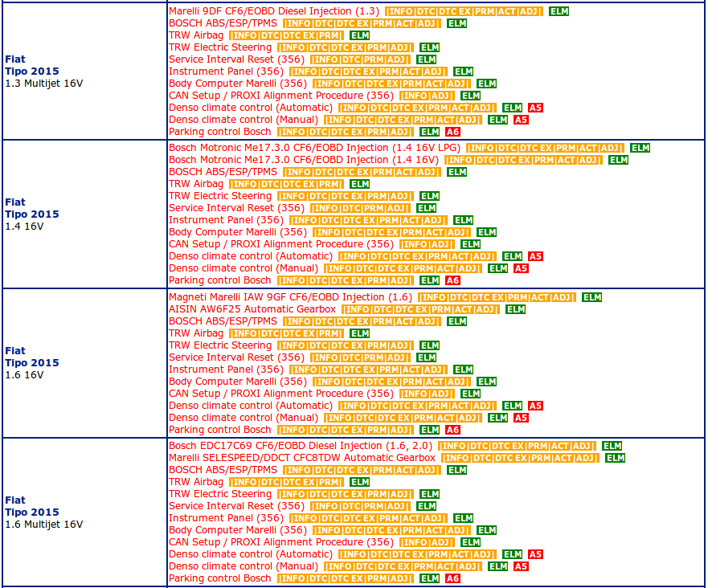Click A5 badge on Denso Manual row, 1.6 Multijet
708x588 pixels.
pyautogui.click(x=521, y=566)
